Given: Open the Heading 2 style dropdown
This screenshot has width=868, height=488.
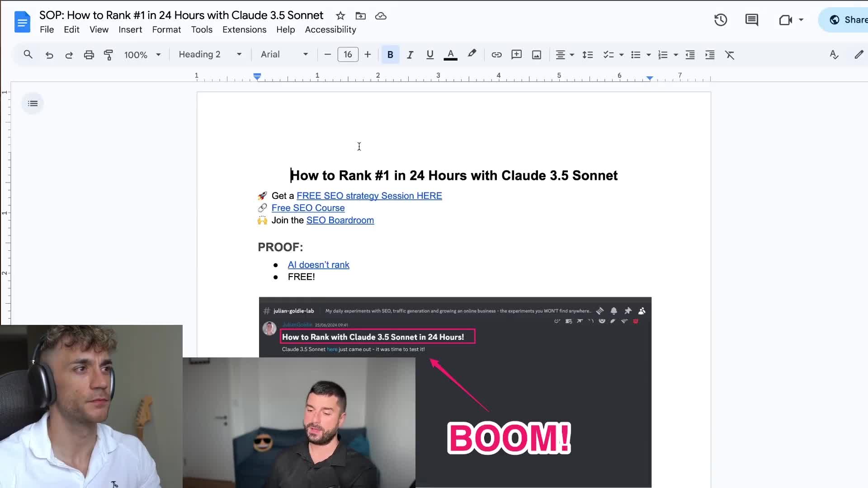Looking at the screenshot, I should tap(210, 55).
